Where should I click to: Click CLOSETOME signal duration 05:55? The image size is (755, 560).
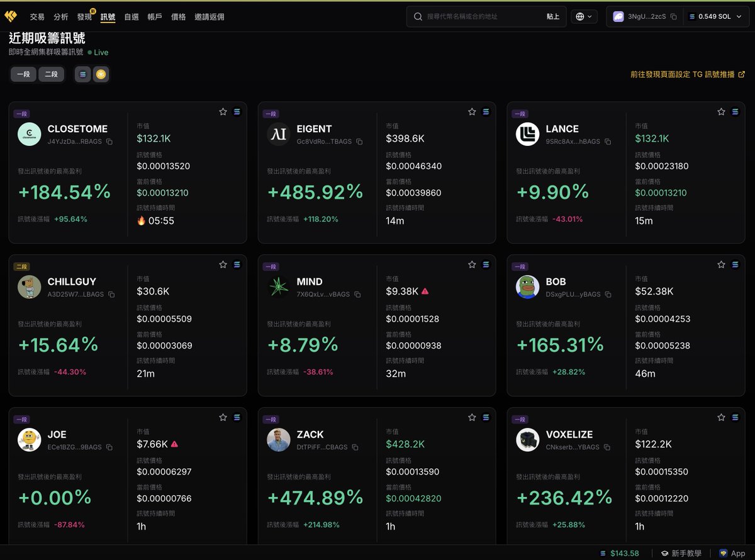click(x=155, y=221)
